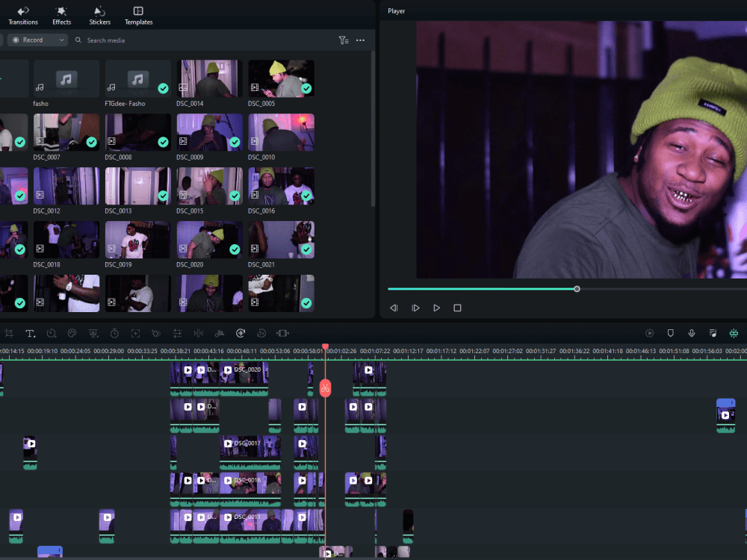Open the media panel more options menu
The width and height of the screenshot is (747, 560).
(360, 40)
